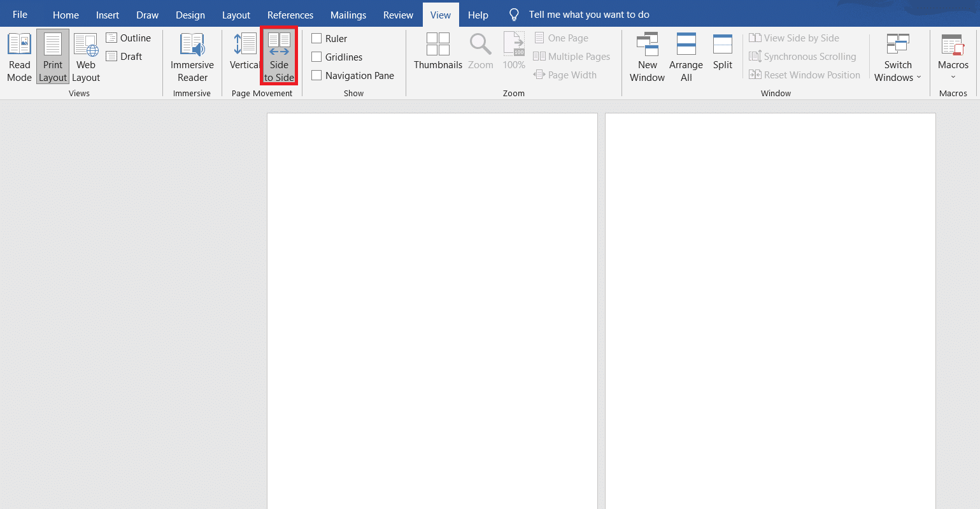980x509 pixels.
Task: Split the document window
Action: (723, 52)
